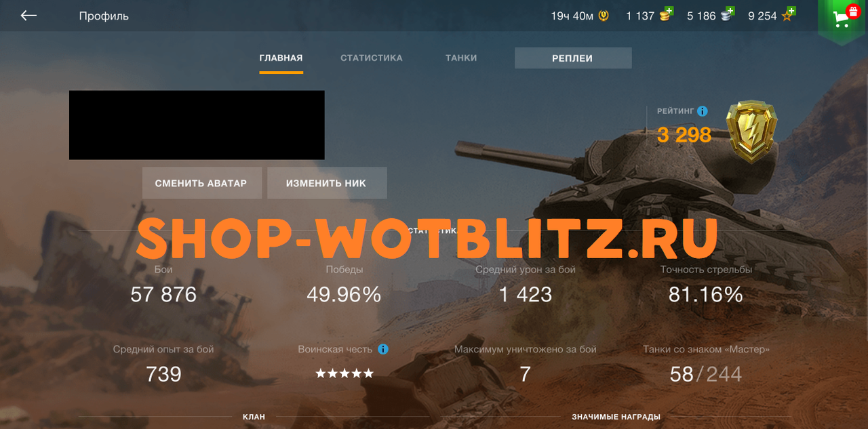
Task: Show rating info via blue icon
Action: click(x=703, y=111)
